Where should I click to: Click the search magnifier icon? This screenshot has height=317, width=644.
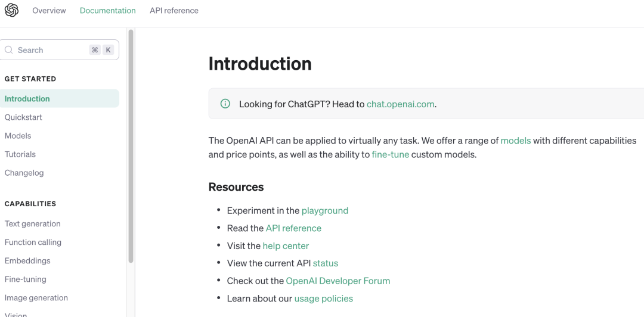coord(8,50)
